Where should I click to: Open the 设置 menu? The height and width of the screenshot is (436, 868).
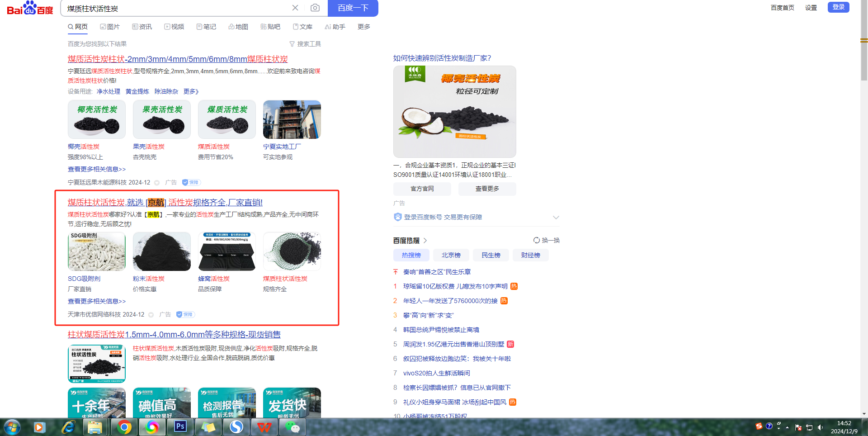point(811,8)
